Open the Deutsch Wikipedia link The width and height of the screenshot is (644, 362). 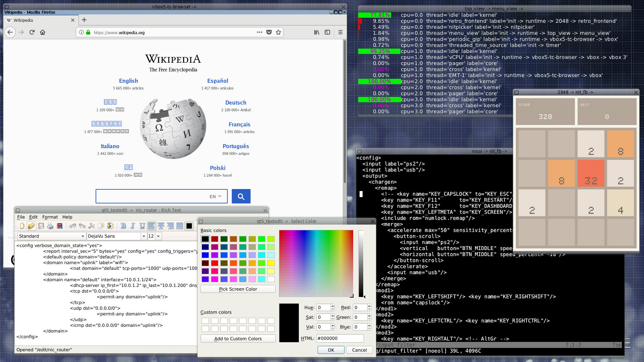coord(235,103)
